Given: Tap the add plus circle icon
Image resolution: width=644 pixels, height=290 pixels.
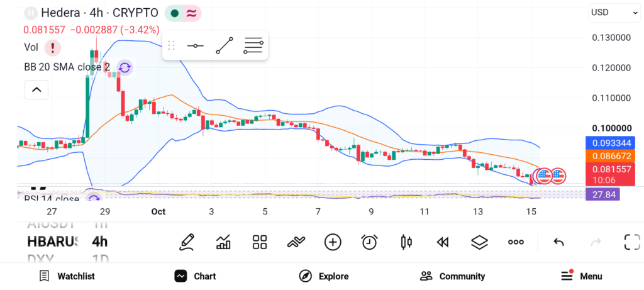Looking at the screenshot, I should click(333, 242).
